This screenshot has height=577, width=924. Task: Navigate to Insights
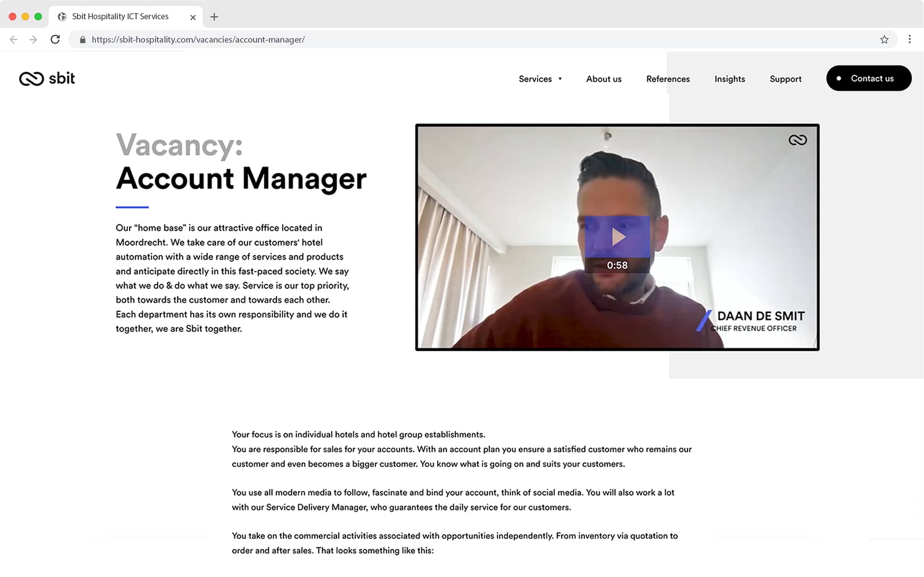coord(730,79)
